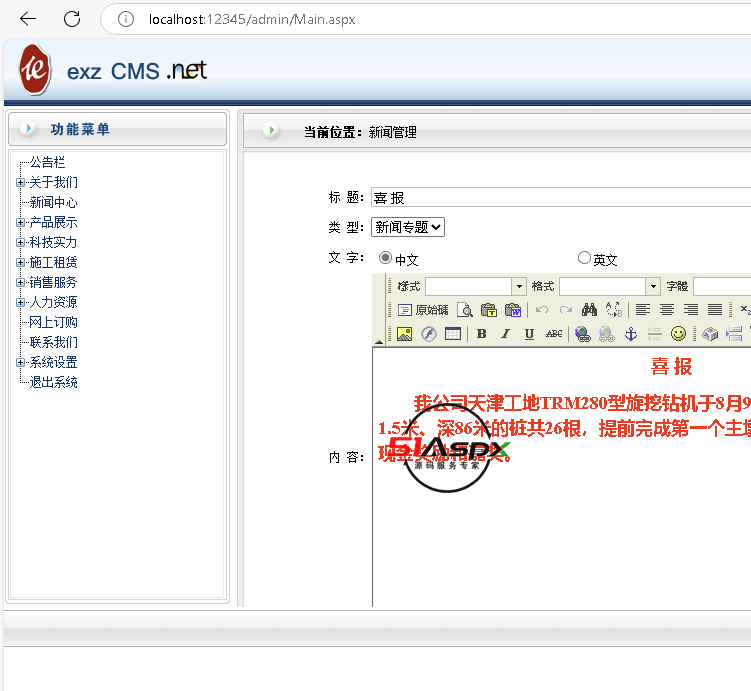Click the red 喜 报 heading in the editor

(x=671, y=367)
